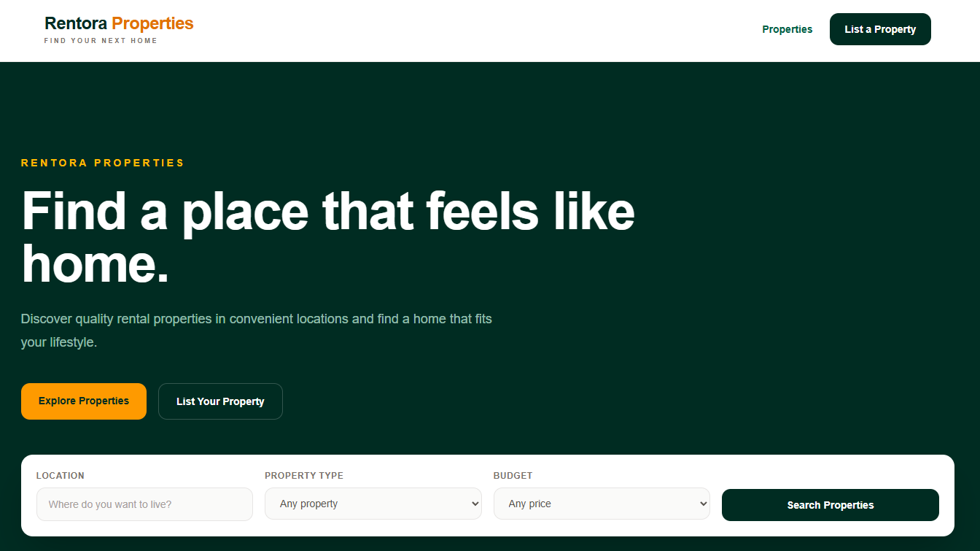Open the Budget price dropdown
Image resolution: width=980 pixels, height=551 pixels.
(x=602, y=504)
